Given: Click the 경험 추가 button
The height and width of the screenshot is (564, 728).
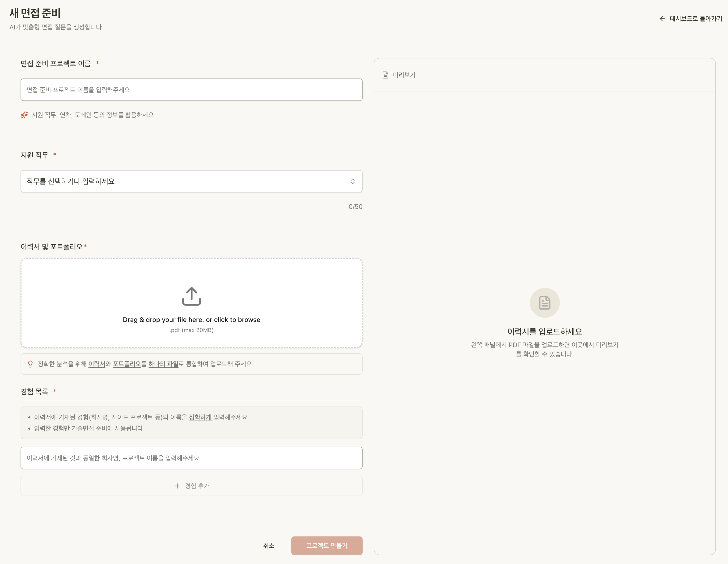Looking at the screenshot, I should [x=197, y=486].
